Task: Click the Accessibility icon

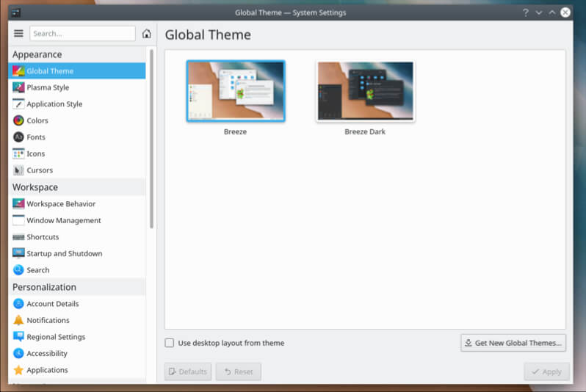Action: click(18, 353)
